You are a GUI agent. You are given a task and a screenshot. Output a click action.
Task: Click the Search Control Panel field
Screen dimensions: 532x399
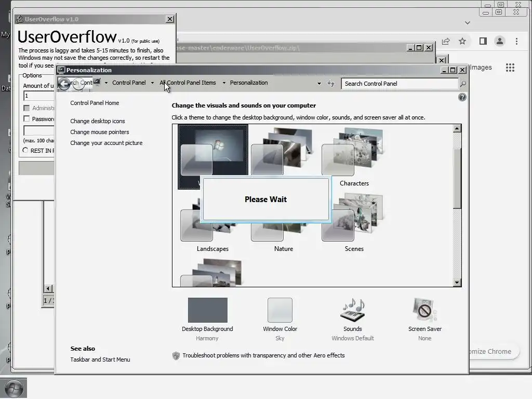pyautogui.click(x=400, y=84)
